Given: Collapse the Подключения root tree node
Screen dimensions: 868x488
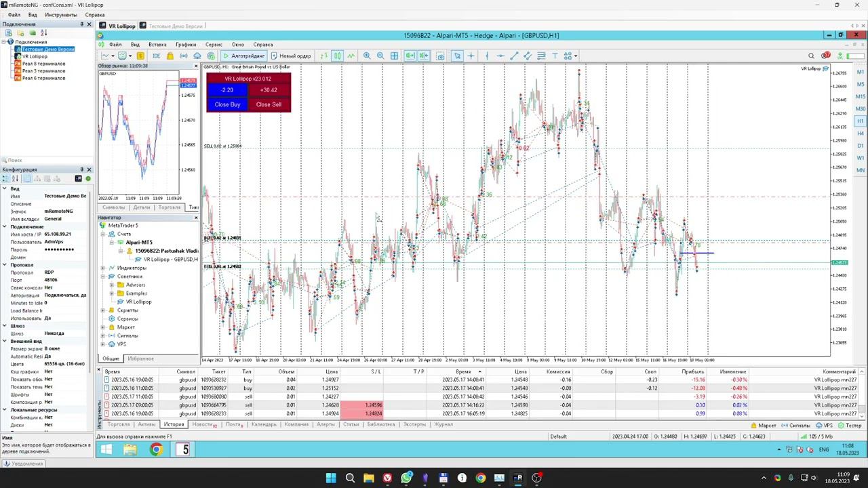Looking at the screenshot, I should (4, 42).
